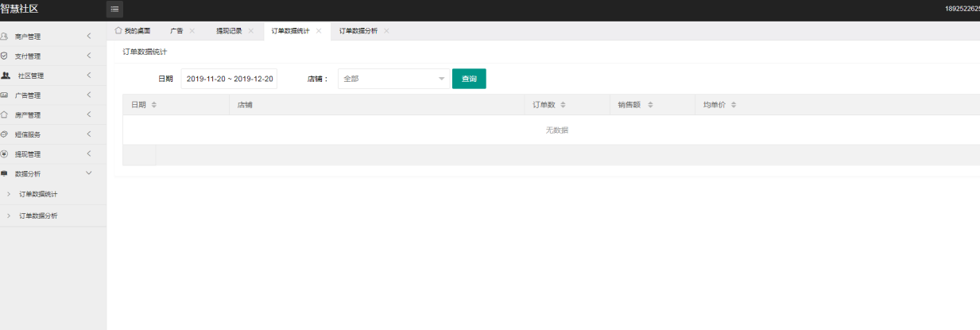Click the 提现管理 yen icon
Screen dimensions: 980x330
[x=5, y=153]
